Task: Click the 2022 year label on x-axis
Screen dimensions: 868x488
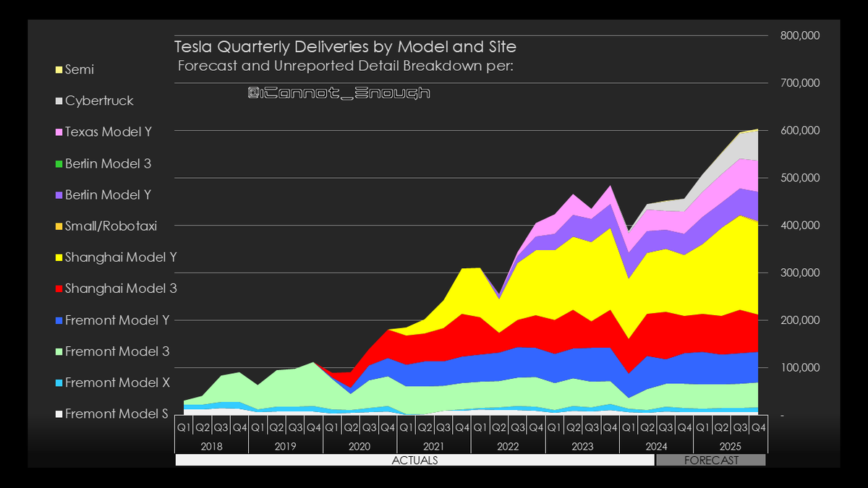Action: [508, 446]
